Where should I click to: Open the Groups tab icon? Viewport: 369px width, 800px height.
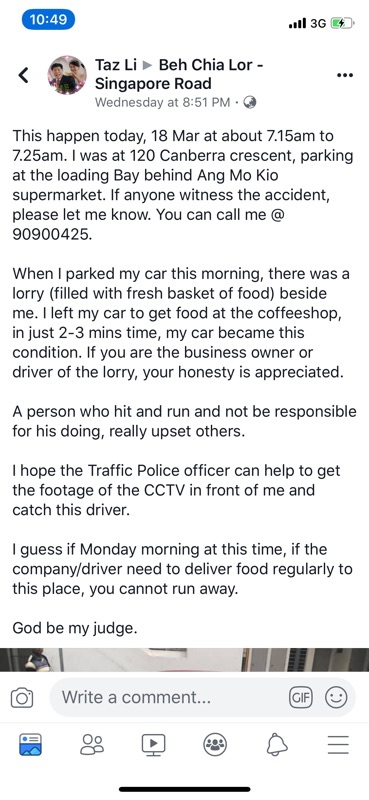coord(215,744)
